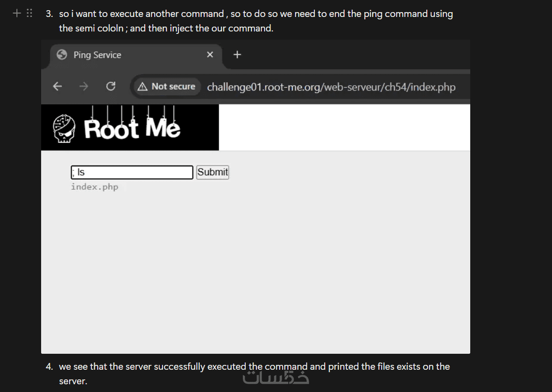Go back with the browser back arrow
This screenshot has width=552, height=392.
[x=58, y=87]
